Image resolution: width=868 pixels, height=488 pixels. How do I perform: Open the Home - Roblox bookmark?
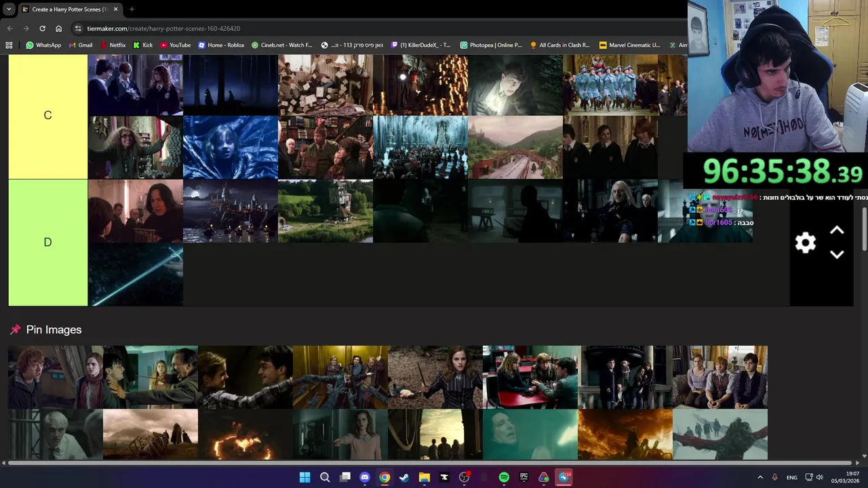[221, 45]
